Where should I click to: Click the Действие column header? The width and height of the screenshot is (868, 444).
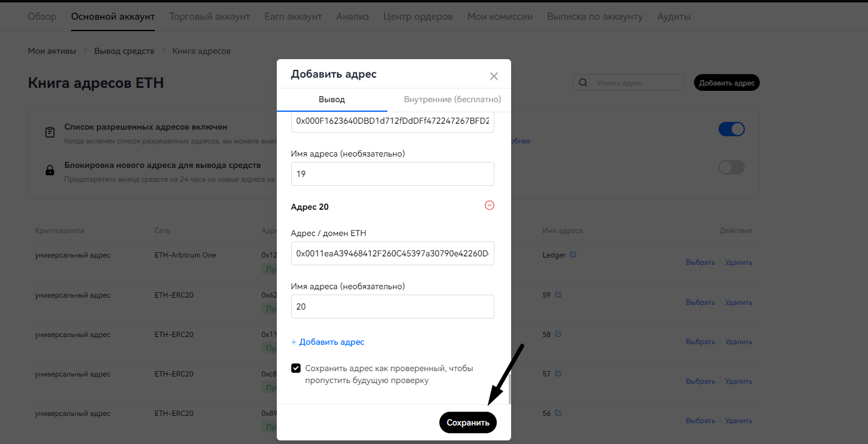click(736, 231)
